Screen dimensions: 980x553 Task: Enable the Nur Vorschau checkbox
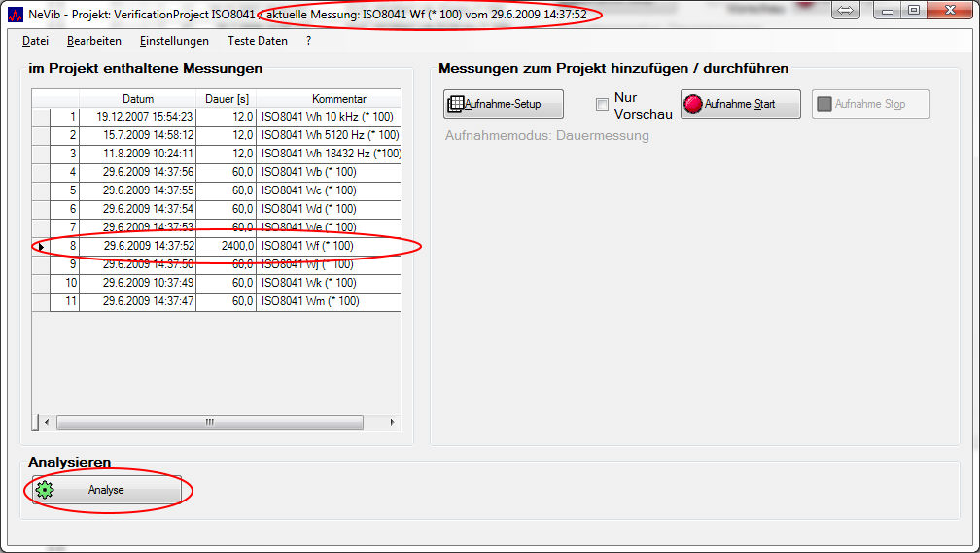(x=603, y=105)
